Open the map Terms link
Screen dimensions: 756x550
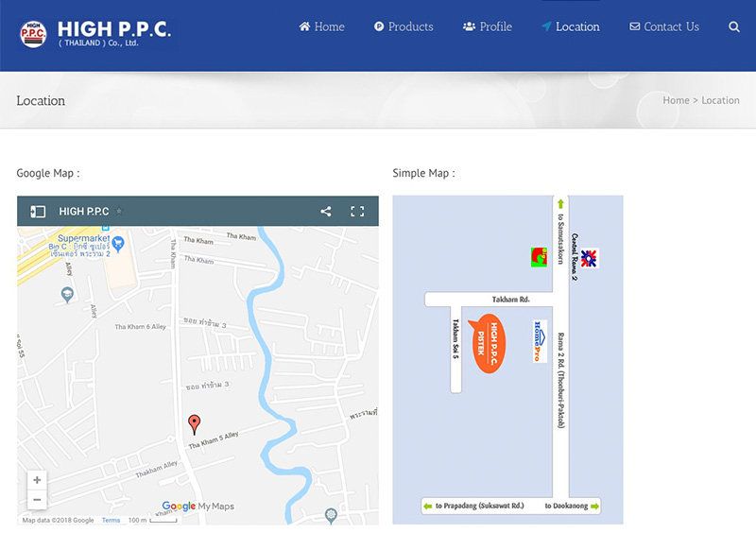[111, 521]
